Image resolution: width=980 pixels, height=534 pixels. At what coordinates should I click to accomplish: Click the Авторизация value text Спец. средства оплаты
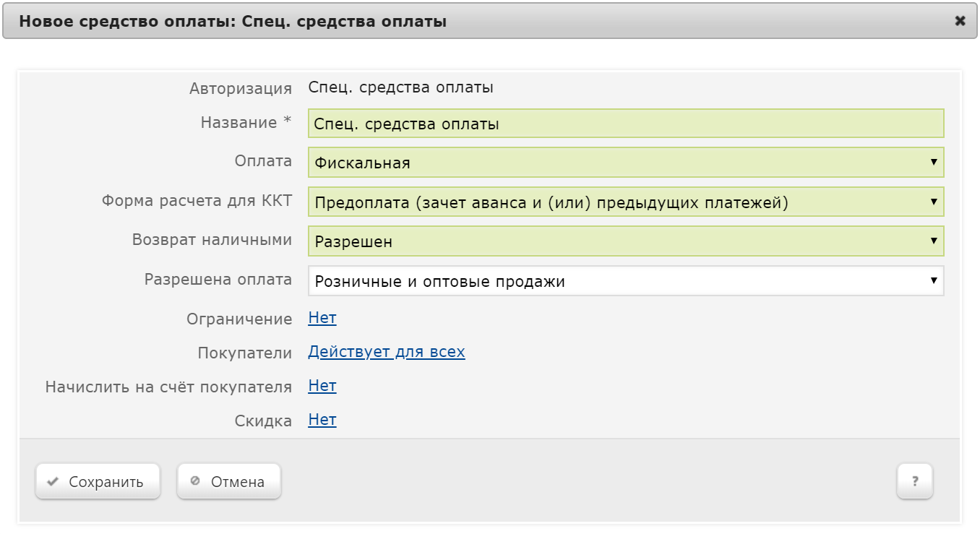pyautogui.click(x=401, y=88)
